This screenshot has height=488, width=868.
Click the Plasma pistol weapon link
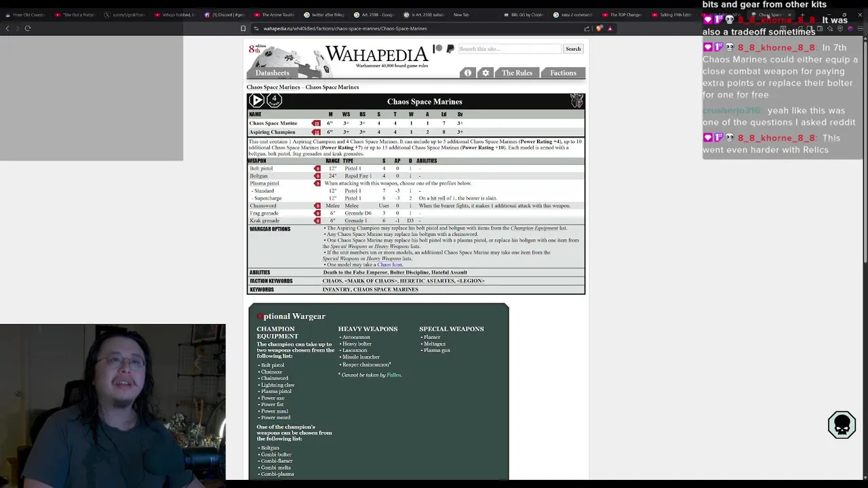264,183
